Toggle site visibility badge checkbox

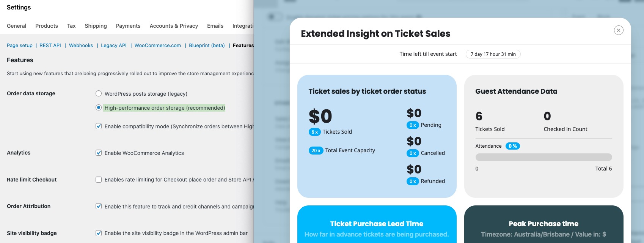click(x=99, y=233)
